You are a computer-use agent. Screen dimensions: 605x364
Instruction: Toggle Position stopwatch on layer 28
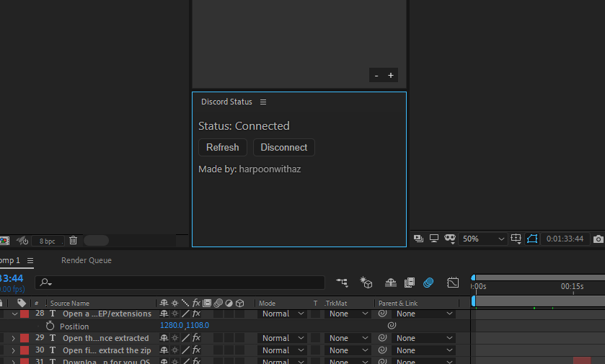click(50, 326)
